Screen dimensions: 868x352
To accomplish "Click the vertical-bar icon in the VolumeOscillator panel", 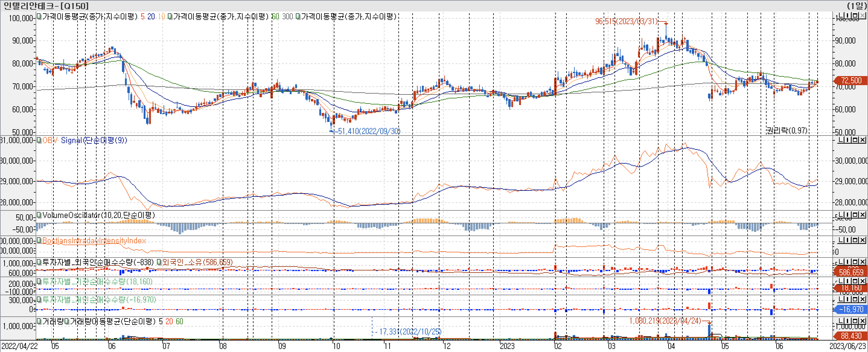I will click(848, 215).
